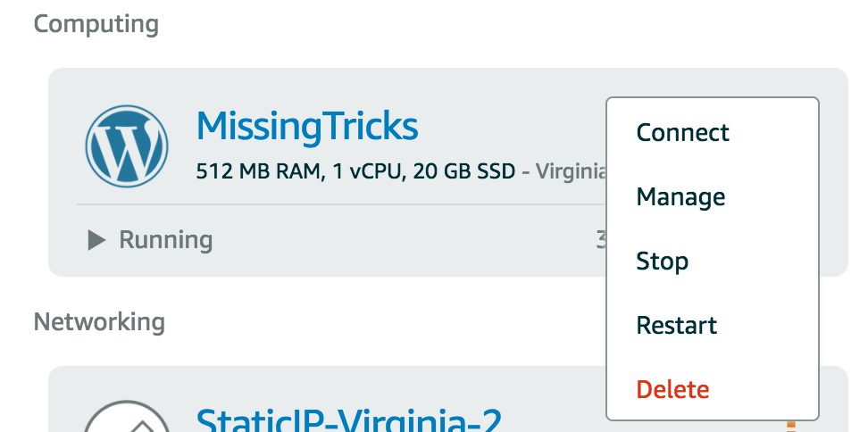Choose Restart from the dropdown menu

pyautogui.click(x=677, y=325)
